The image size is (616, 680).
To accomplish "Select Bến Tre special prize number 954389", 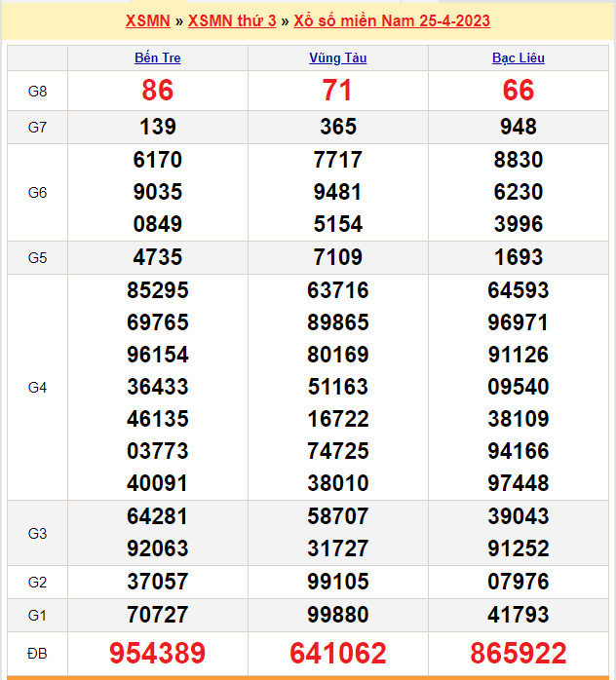I will 157,653.
